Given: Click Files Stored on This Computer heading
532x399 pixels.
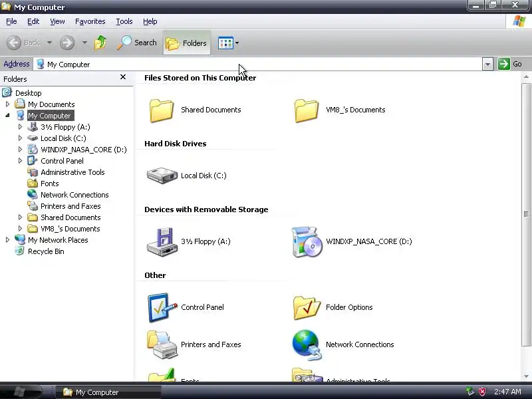Looking at the screenshot, I should [x=200, y=78].
